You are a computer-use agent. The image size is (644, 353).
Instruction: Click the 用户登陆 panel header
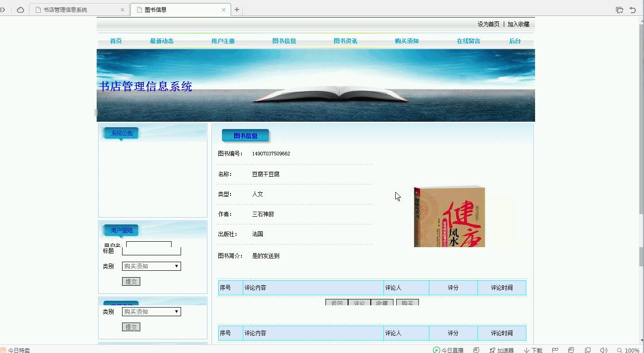(121, 230)
